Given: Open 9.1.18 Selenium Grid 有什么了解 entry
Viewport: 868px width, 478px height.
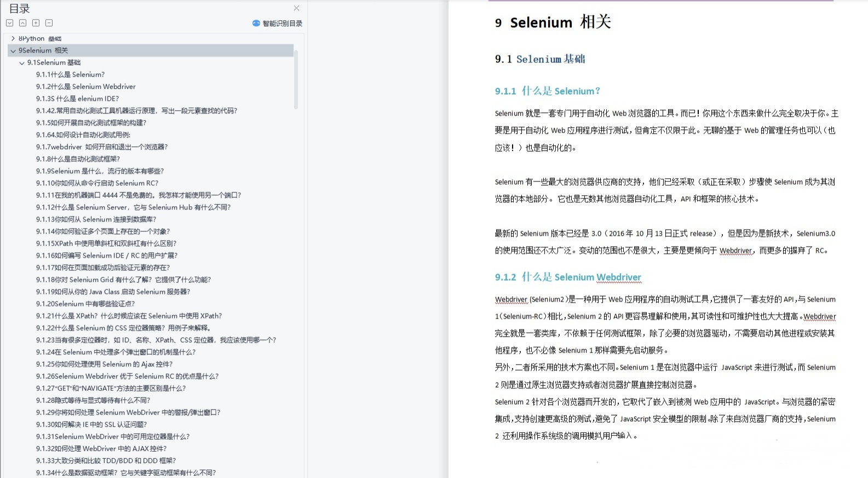Looking at the screenshot, I should pos(123,280).
